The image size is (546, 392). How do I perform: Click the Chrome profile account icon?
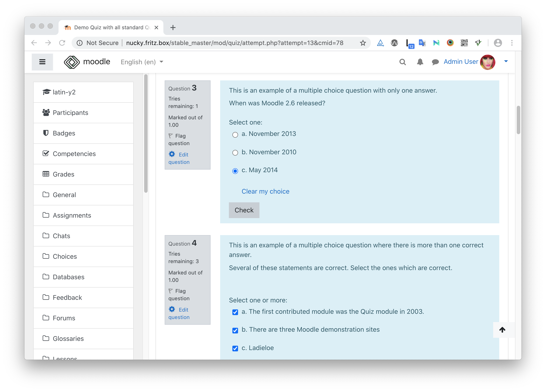[x=498, y=43]
